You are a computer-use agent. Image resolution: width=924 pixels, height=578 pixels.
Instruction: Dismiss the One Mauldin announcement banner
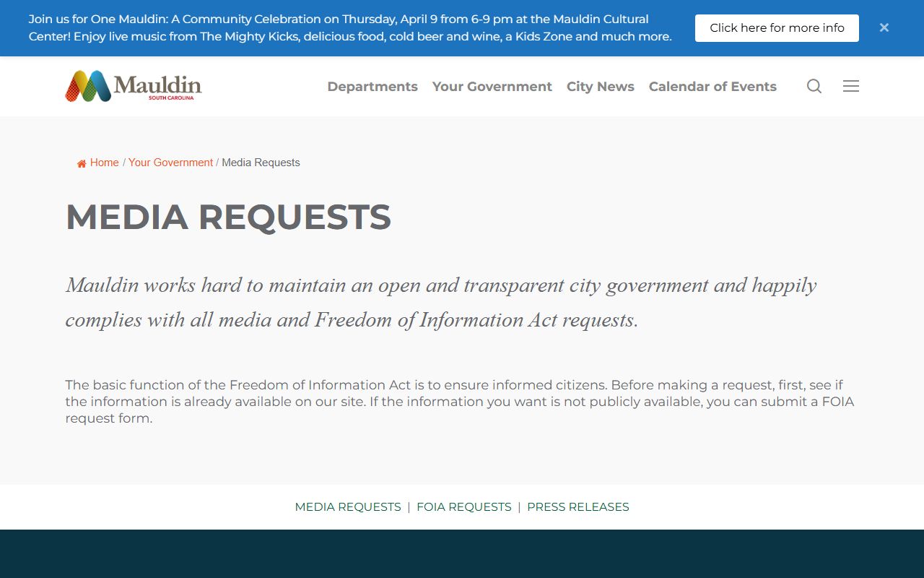pos(884,27)
